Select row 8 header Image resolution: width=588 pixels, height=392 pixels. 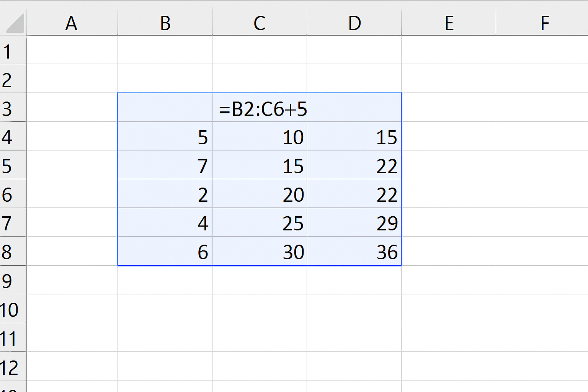point(13,251)
